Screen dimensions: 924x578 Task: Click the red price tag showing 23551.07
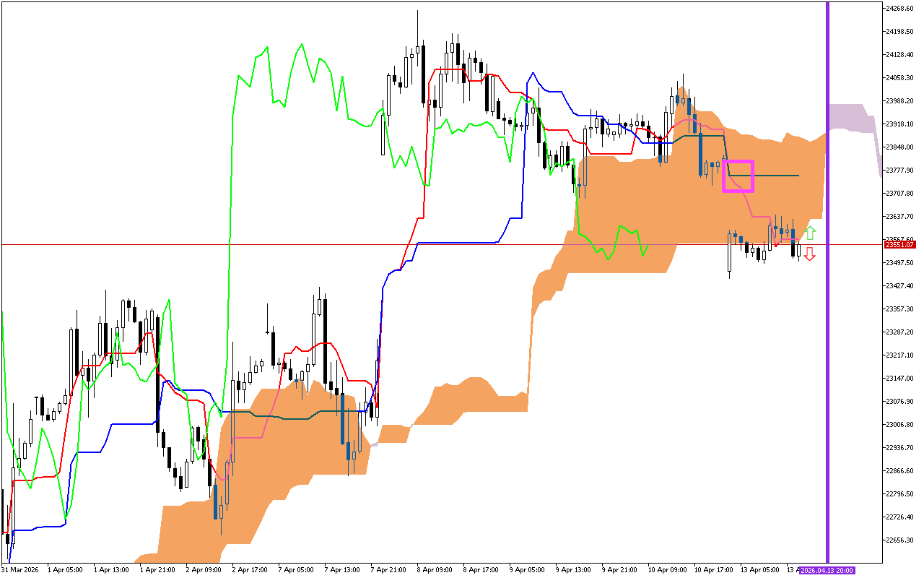(x=899, y=245)
